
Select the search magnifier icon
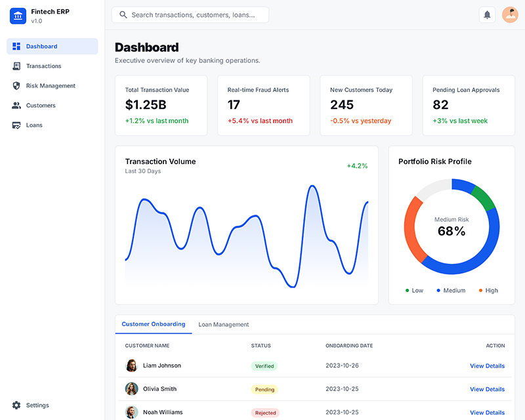[123, 14]
